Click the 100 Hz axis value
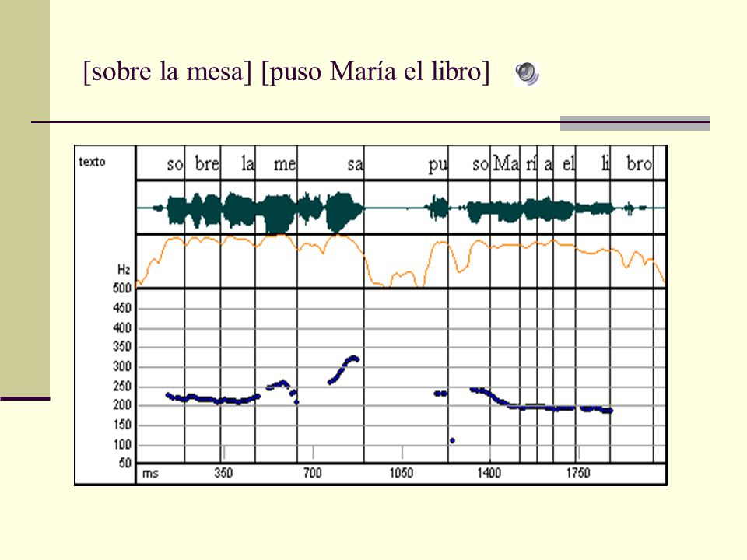 pyautogui.click(x=122, y=445)
